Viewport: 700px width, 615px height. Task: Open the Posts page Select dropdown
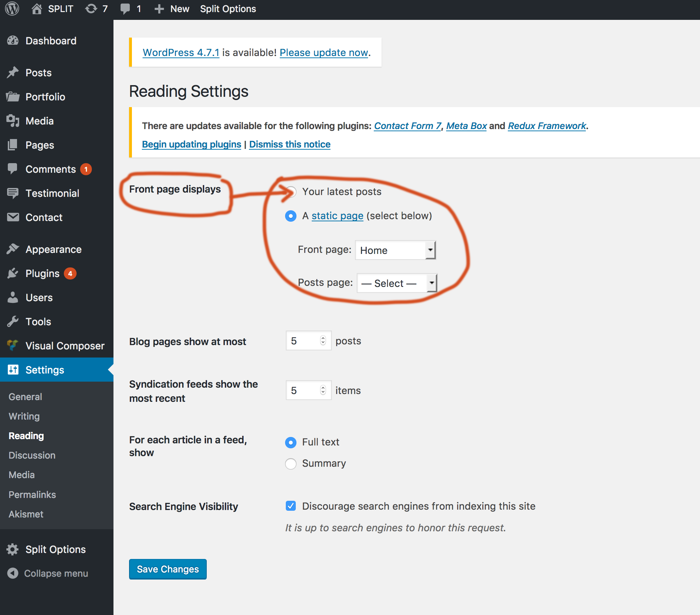397,283
